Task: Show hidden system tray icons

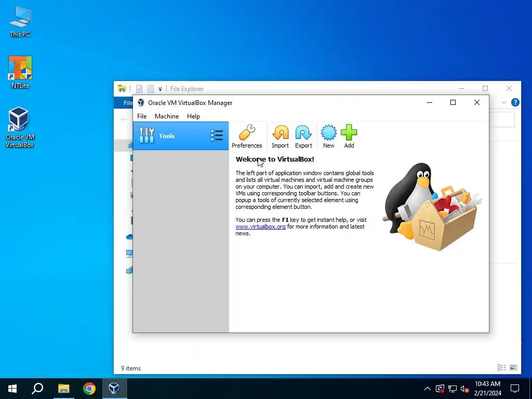Action: pyautogui.click(x=428, y=389)
